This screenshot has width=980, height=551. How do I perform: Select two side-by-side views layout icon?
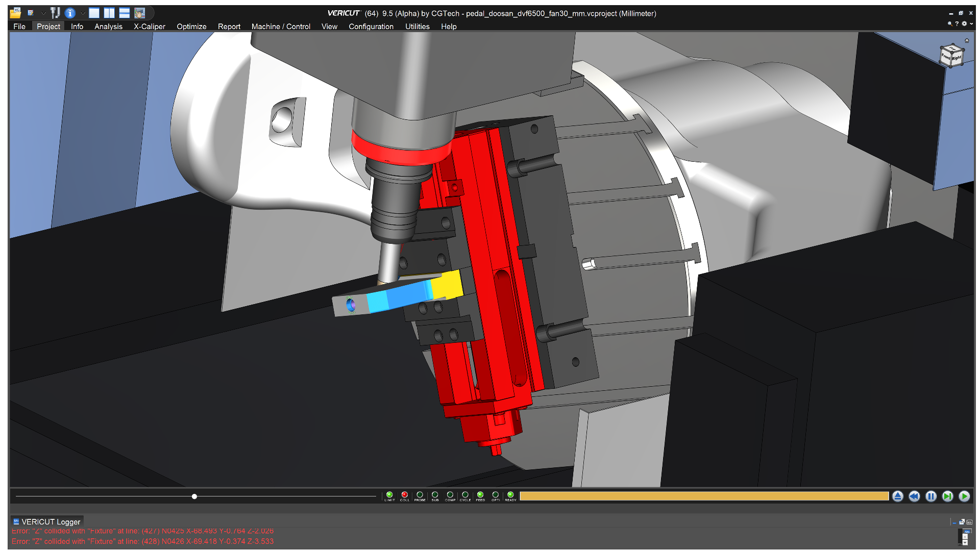pos(109,13)
